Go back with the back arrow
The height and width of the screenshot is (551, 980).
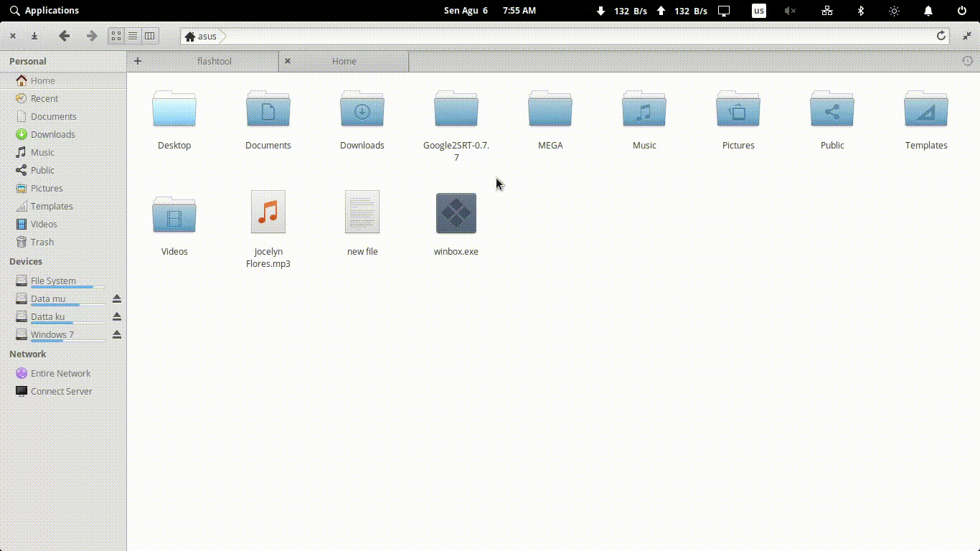[64, 36]
